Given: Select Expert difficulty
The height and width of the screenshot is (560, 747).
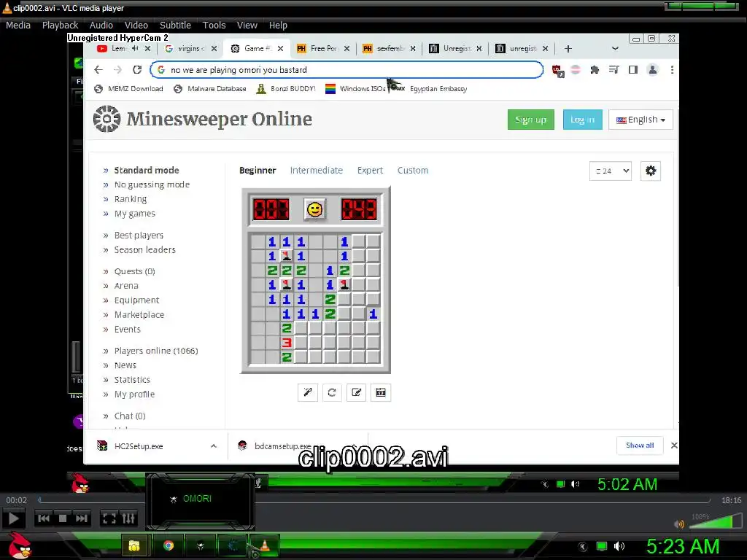Looking at the screenshot, I should pos(370,171).
